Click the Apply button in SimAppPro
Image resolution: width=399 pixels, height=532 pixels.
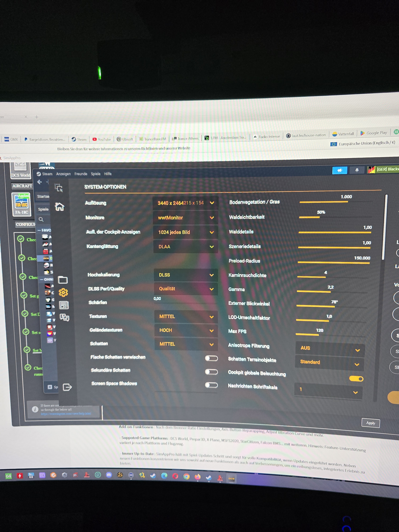[x=370, y=423]
